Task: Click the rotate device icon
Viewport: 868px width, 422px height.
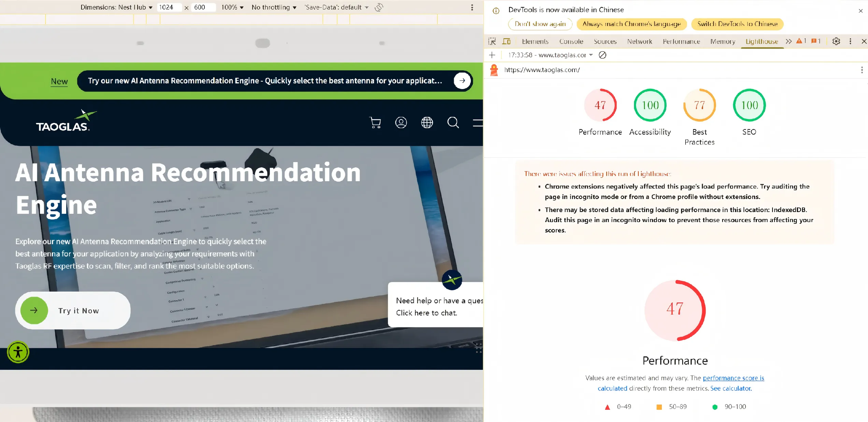Action: [379, 7]
